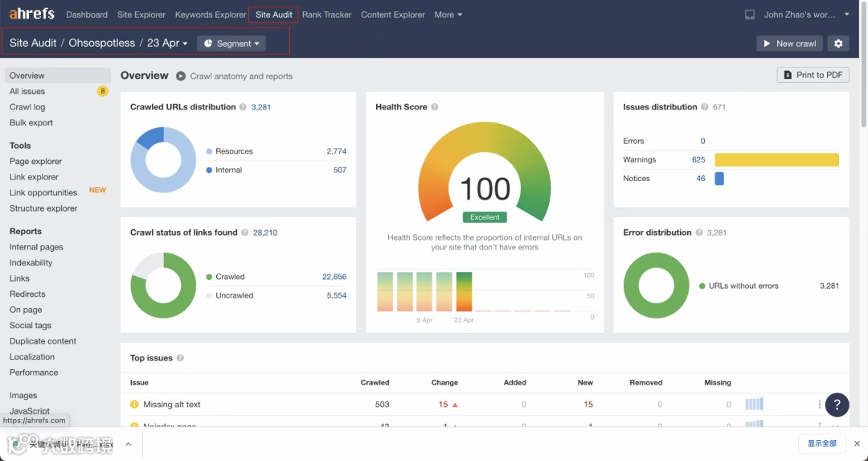This screenshot has width=868, height=461.
Task: Click the info icon beside Issues distribution
Action: tap(704, 107)
